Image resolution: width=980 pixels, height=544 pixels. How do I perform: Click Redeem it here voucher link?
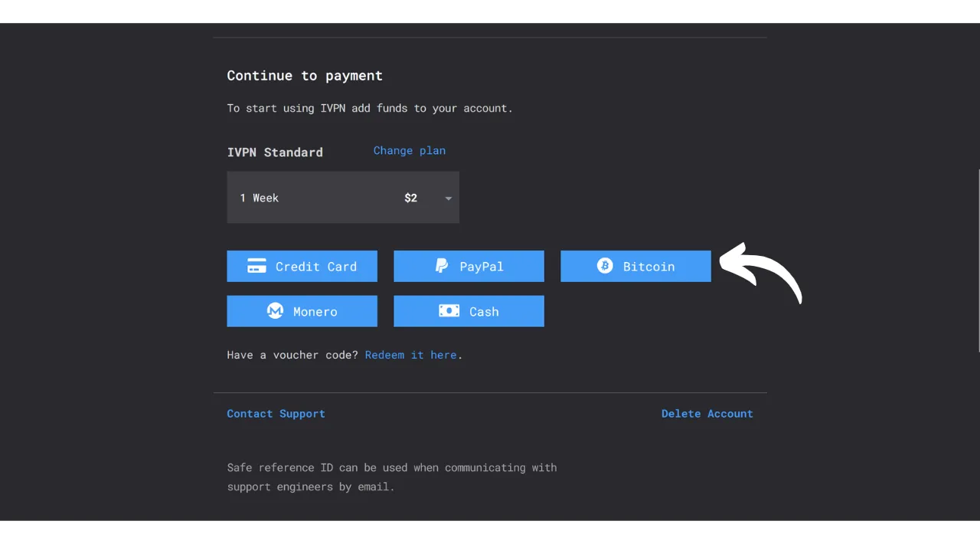pyautogui.click(x=411, y=355)
